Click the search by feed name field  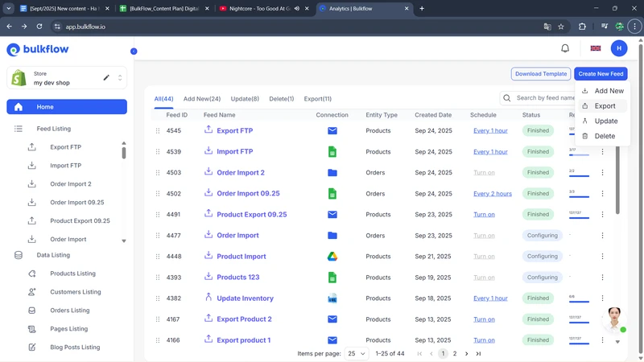click(x=544, y=98)
